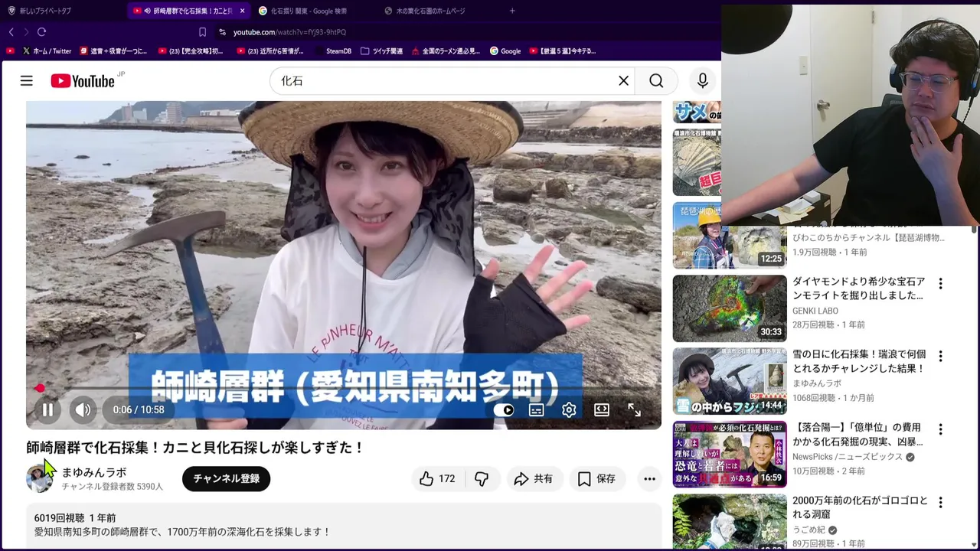Image resolution: width=980 pixels, height=551 pixels.
Task: Go forward in the browser
Action: click(x=26, y=32)
